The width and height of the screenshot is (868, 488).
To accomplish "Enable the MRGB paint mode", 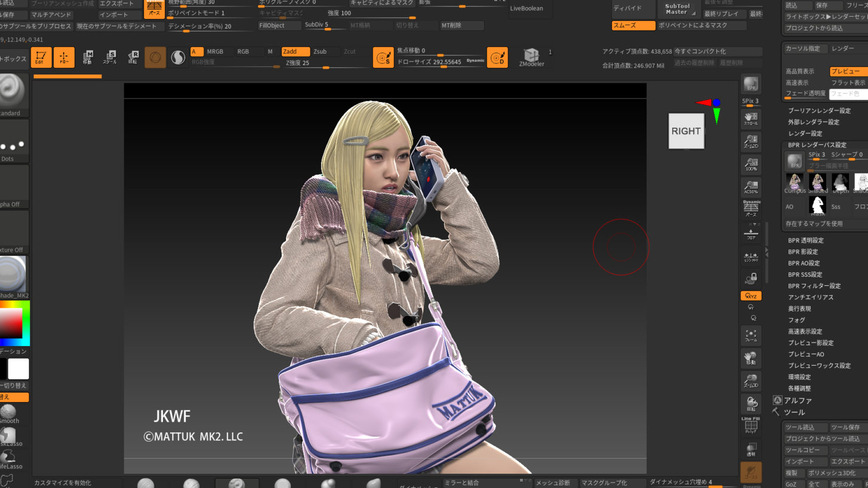I will click(215, 52).
